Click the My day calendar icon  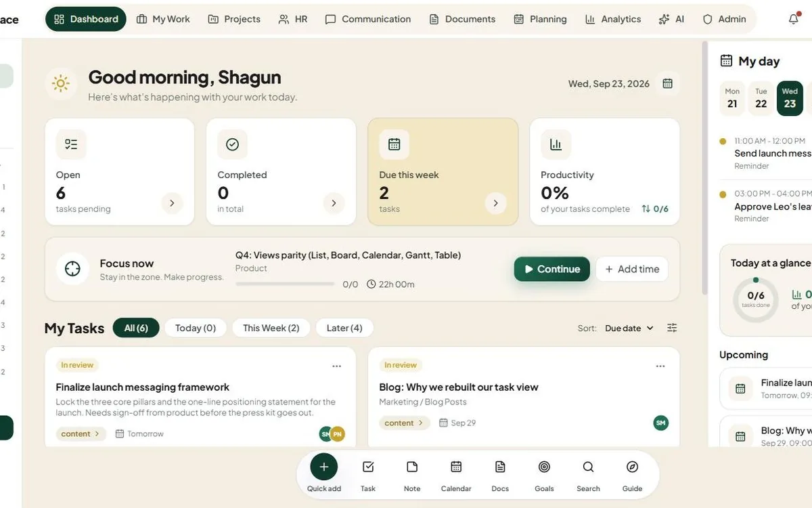(726, 61)
